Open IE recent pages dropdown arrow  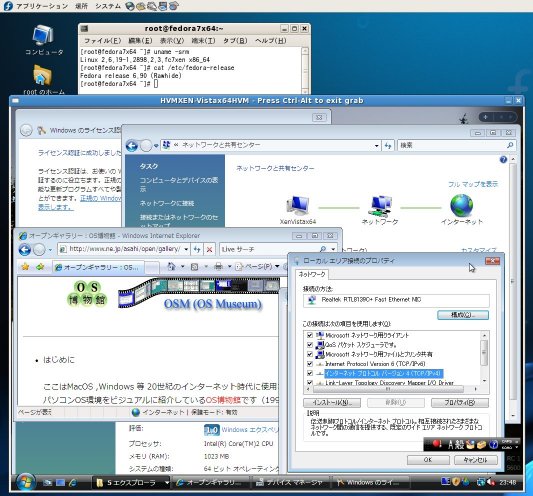point(50,250)
